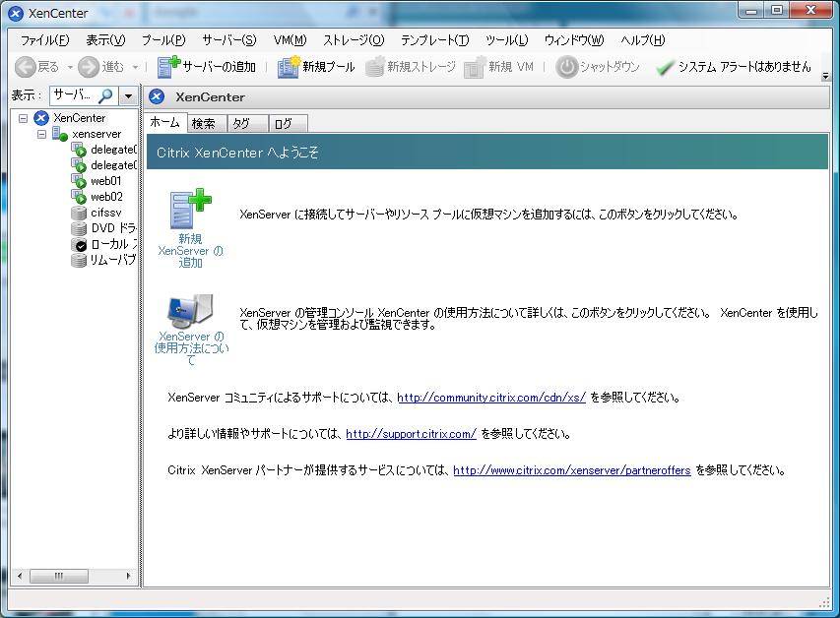Screen dimensions: 840x618
Task: Open the ヘルプ(H) menu
Action: [x=642, y=40]
